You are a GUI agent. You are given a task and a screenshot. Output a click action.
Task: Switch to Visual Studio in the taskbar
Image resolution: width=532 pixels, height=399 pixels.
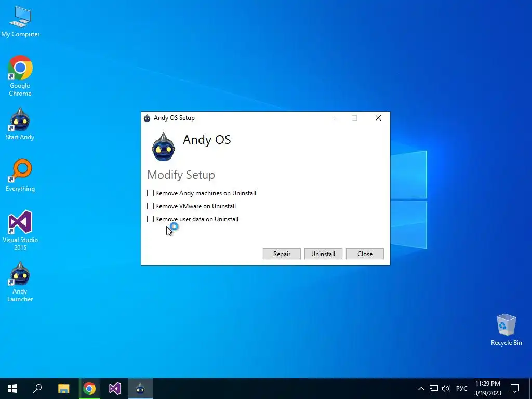(x=115, y=389)
